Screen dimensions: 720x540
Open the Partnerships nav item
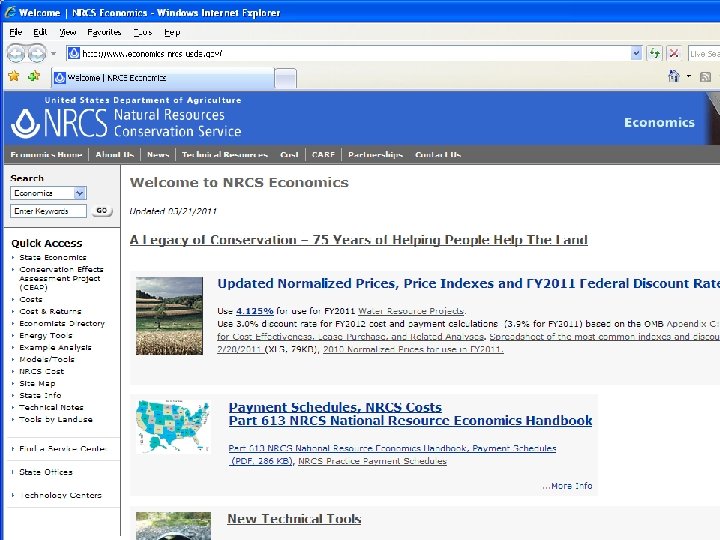pyautogui.click(x=375, y=155)
